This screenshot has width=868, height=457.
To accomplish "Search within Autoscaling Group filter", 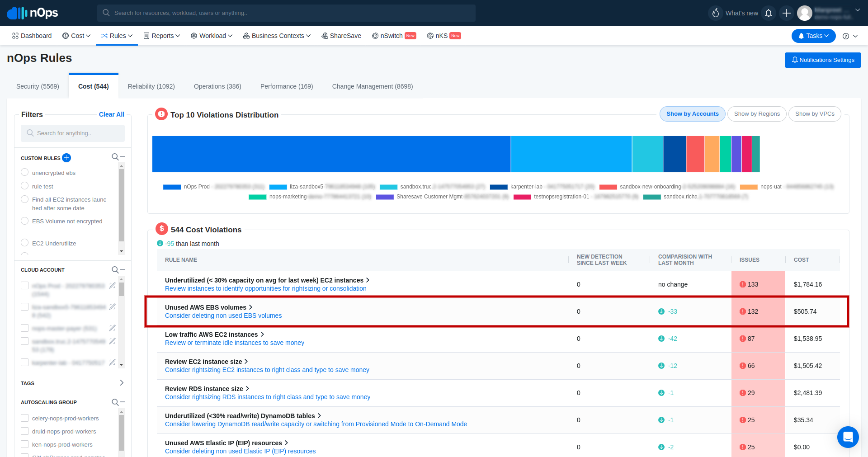I will coord(115,402).
